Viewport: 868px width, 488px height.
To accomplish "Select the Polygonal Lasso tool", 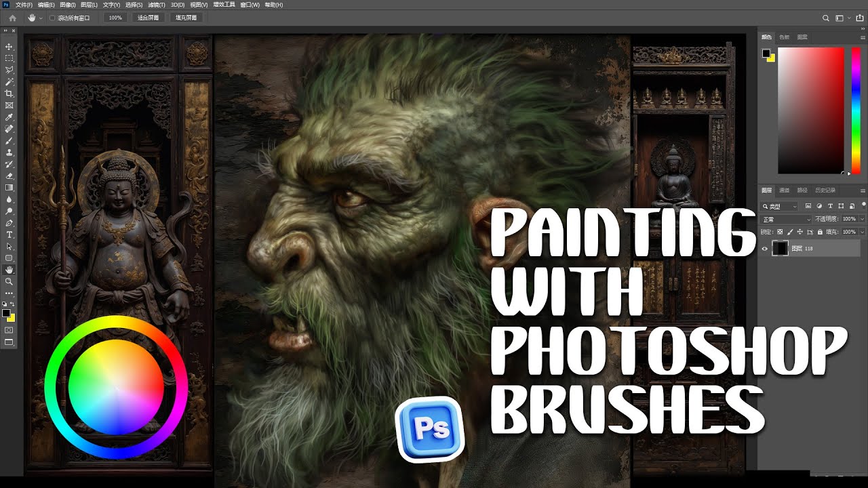I will (9, 70).
